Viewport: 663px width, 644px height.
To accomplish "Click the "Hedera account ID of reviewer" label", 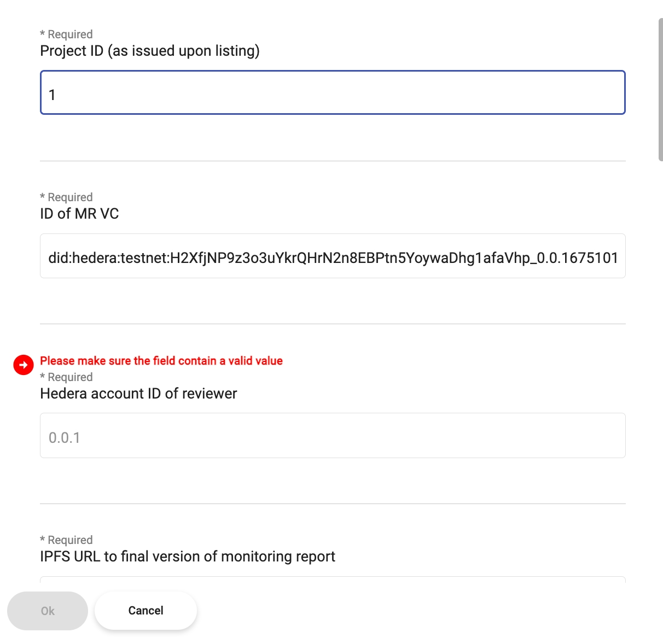I will click(x=138, y=394).
